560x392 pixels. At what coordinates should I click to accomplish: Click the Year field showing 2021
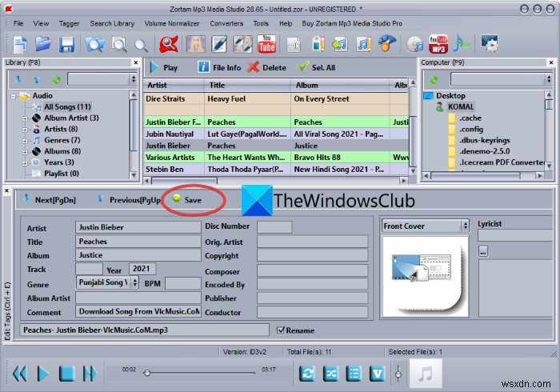[x=142, y=269]
